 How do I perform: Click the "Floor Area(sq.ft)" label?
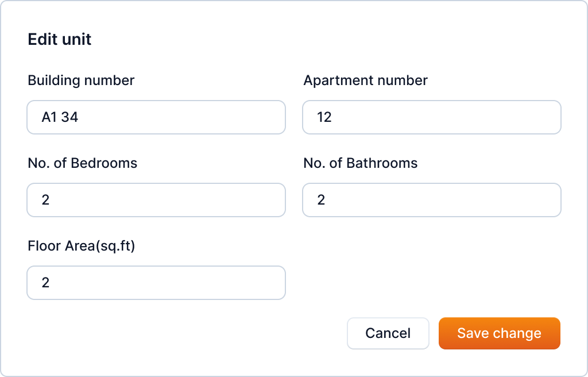click(81, 246)
